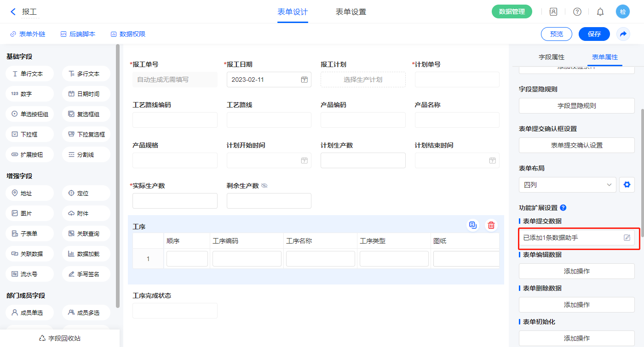Open the 计划结束时间 calendar picker
Image resolution: width=644 pixels, height=347 pixels.
[492, 160]
